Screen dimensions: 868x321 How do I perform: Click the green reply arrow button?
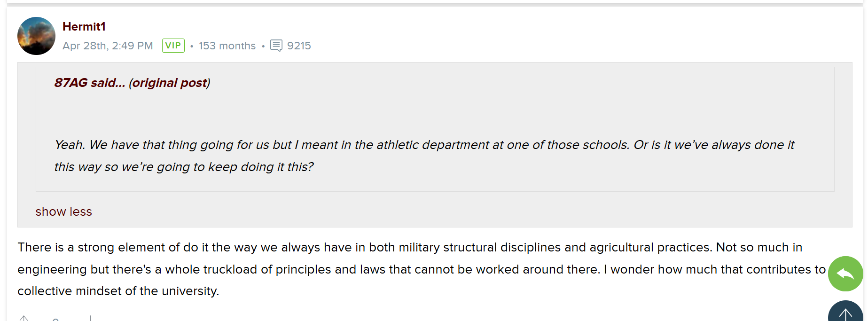pos(845,274)
